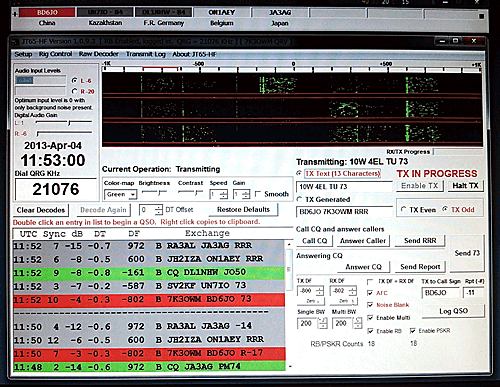Select decode row CQ DL1NHW JO50
This screenshot has width=500, height=387.
tap(149, 273)
